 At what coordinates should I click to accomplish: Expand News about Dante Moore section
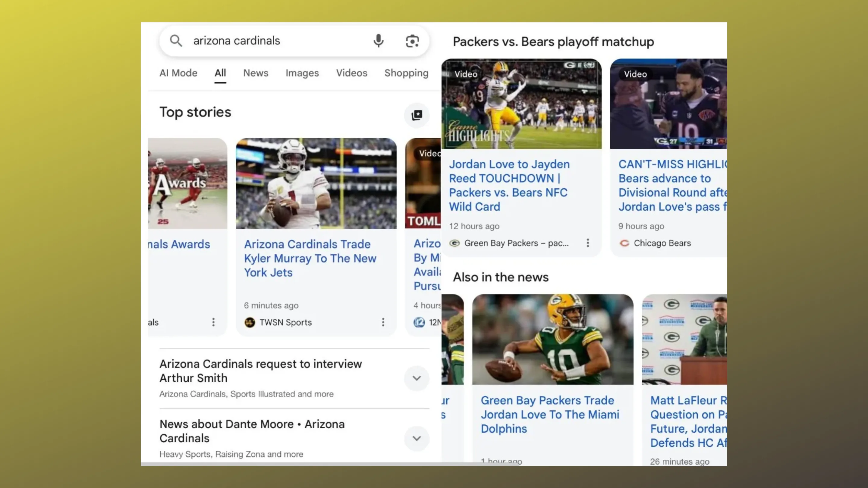(417, 439)
